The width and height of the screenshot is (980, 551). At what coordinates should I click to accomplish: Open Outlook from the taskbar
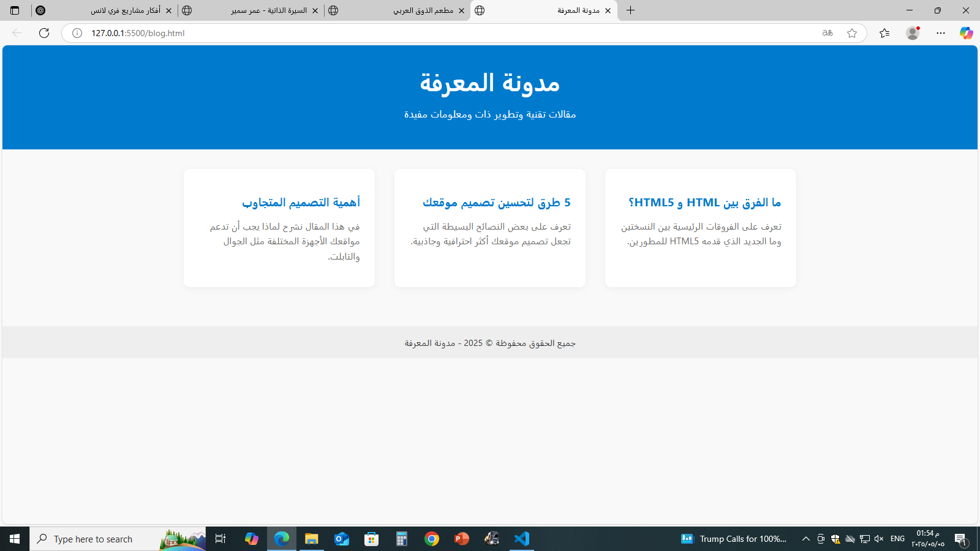tap(342, 539)
